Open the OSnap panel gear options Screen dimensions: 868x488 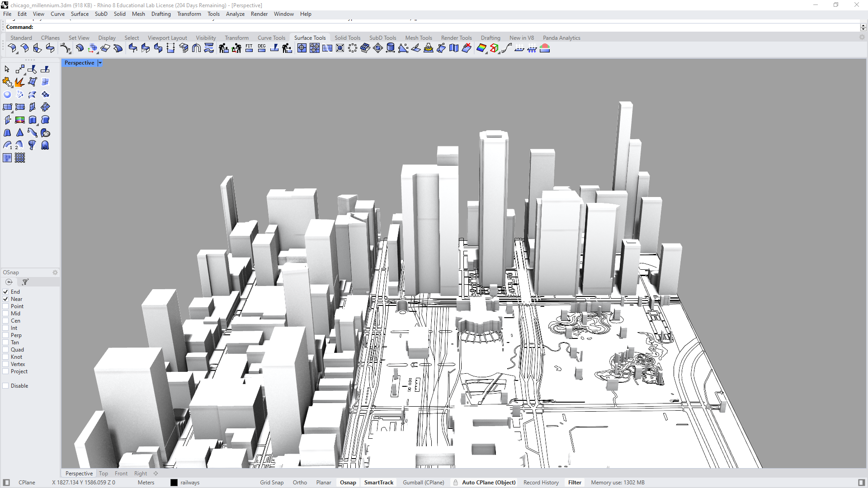click(x=55, y=272)
